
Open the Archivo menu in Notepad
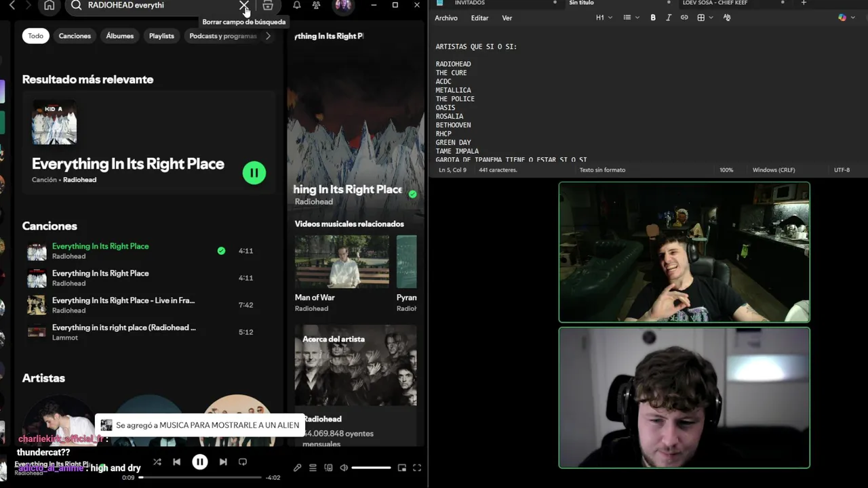(446, 18)
